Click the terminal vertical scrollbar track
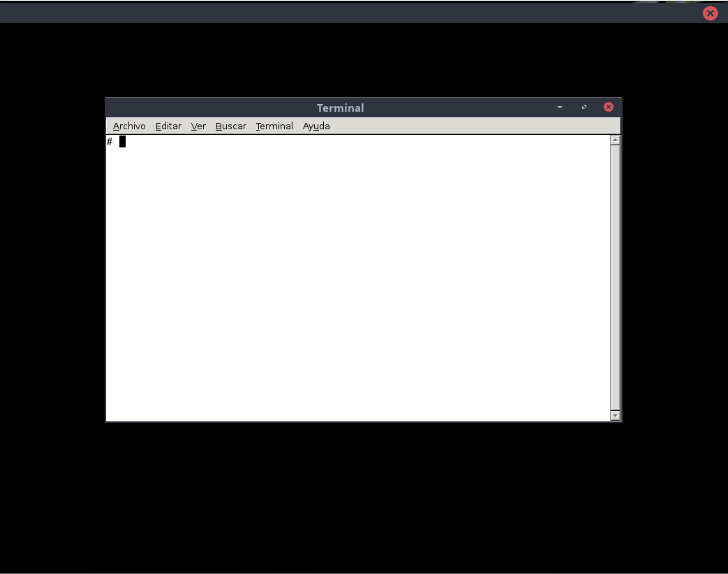The height and width of the screenshot is (574, 728). 615,278
